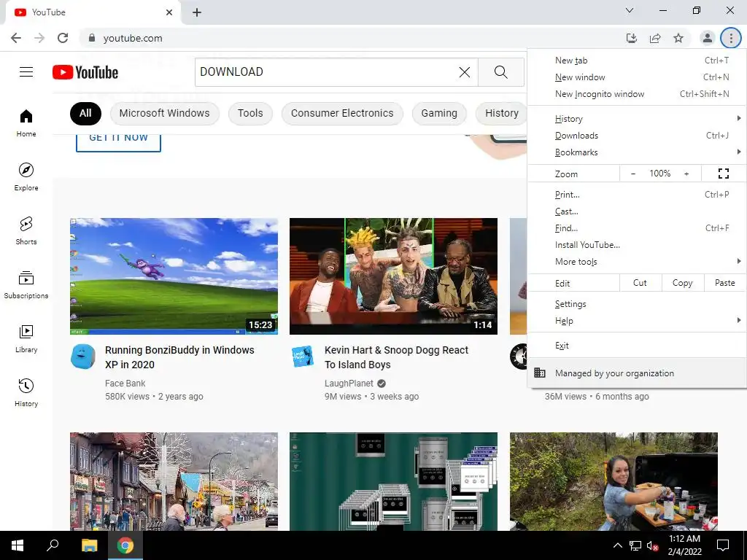Click the browser back arrow
The height and width of the screenshot is (560, 747).
[x=16, y=38]
